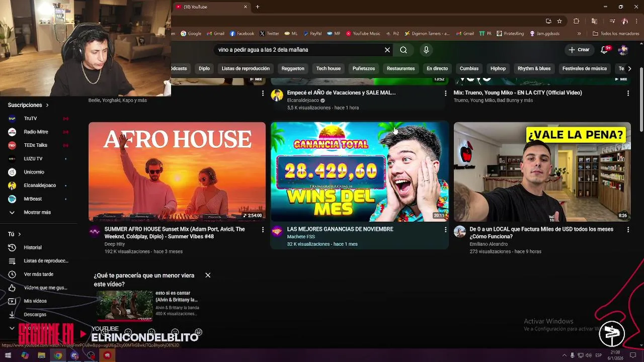The width and height of the screenshot is (644, 362).
Task: Open Descargas in the sidebar
Action: (39, 314)
